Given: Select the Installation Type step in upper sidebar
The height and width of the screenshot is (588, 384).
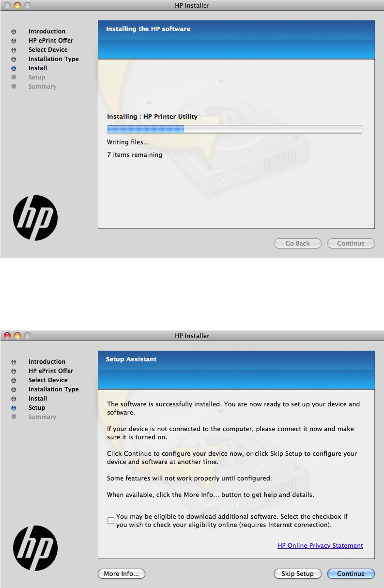Looking at the screenshot, I should 53,59.
